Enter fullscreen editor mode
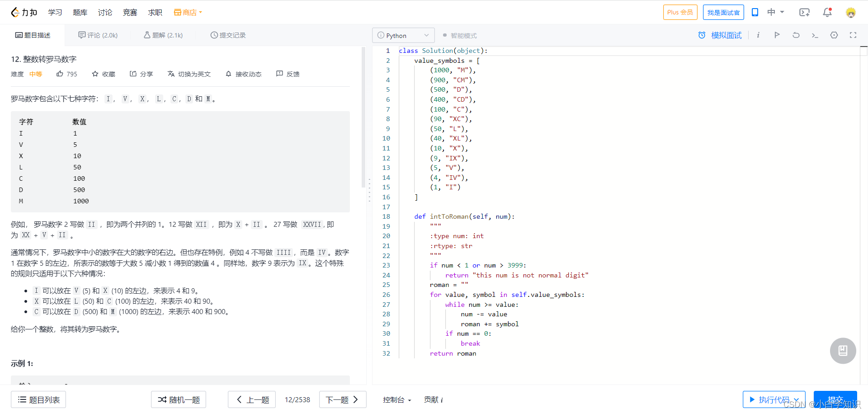Viewport: 868px width, 413px height. pos(853,35)
